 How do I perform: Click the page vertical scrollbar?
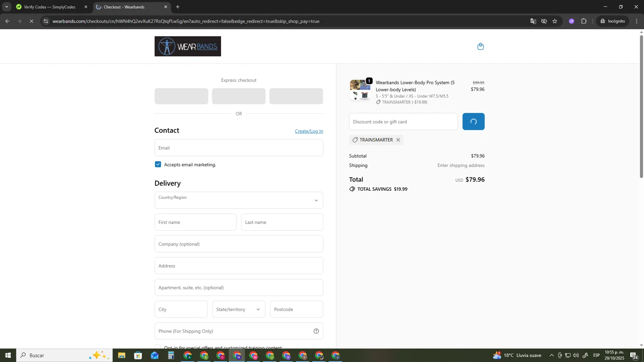[x=641, y=106]
